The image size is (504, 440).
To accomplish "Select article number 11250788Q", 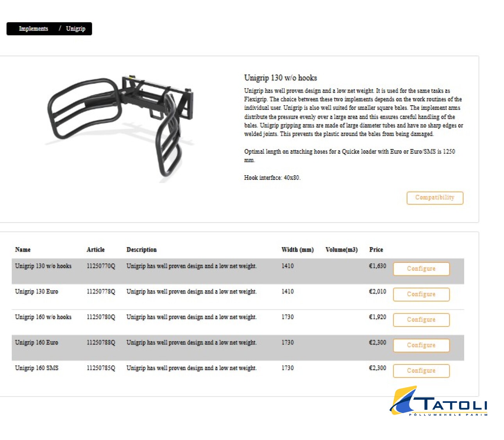I will [x=101, y=342].
